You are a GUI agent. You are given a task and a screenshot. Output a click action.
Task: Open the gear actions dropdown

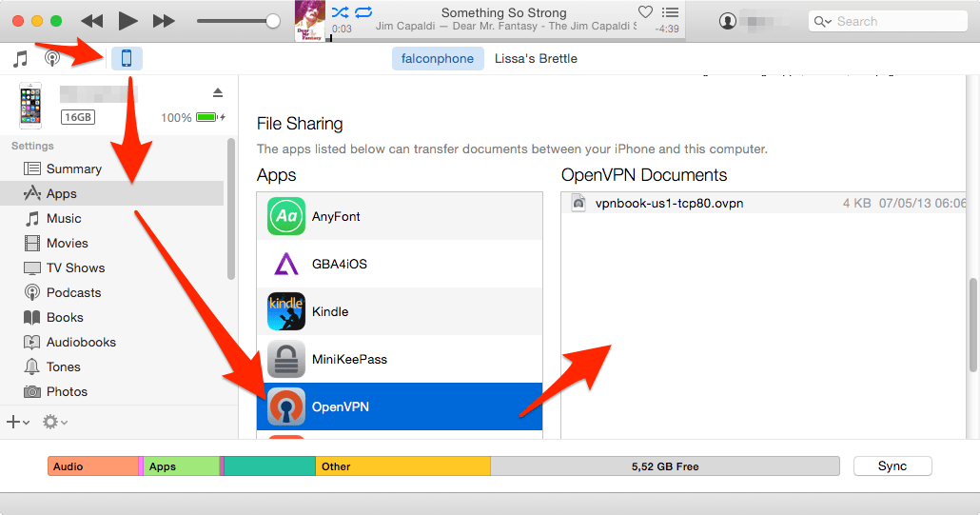(x=55, y=422)
